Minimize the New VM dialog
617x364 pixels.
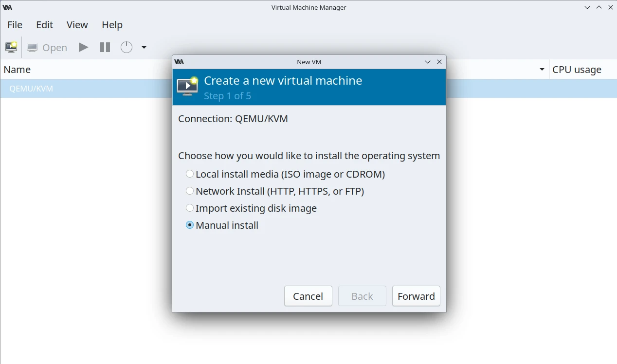point(428,62)
